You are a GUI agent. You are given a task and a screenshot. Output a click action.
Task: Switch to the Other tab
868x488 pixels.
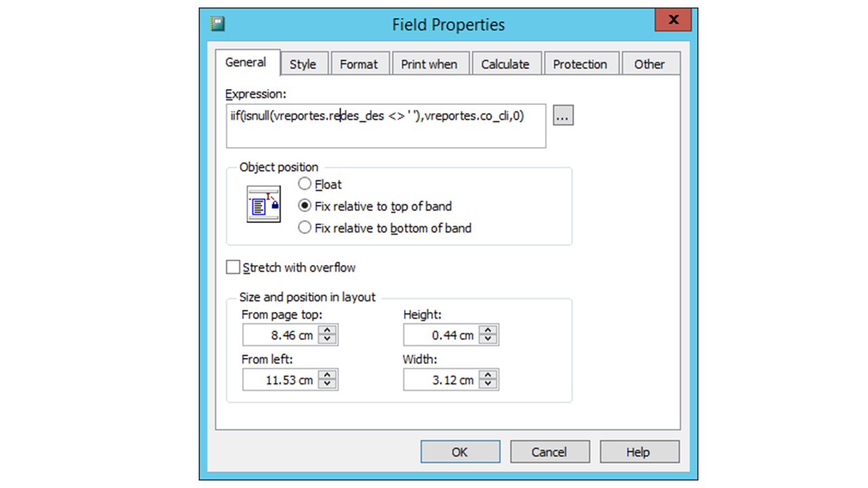point(650,64)
